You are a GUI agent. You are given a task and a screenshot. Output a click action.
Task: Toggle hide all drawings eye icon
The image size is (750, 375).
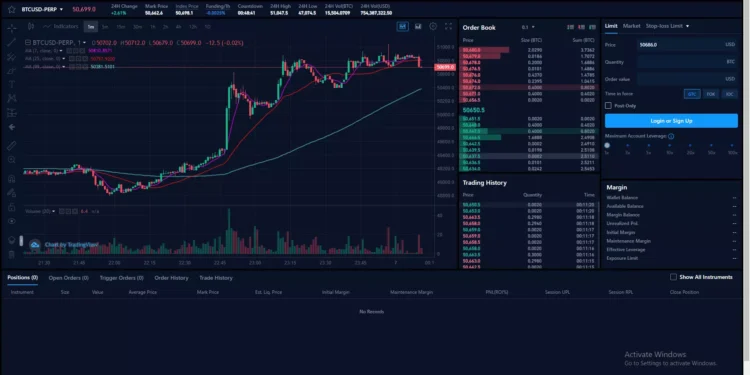[11, 221]
